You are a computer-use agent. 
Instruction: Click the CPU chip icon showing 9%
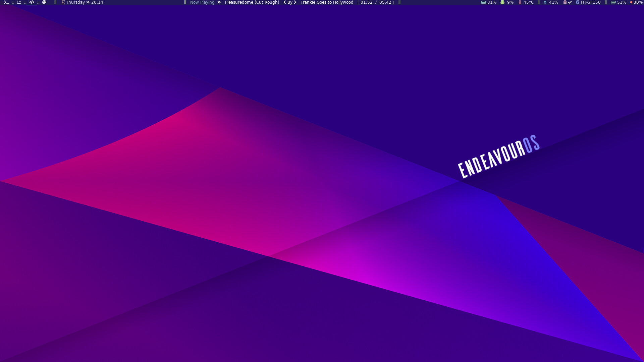[x=502, y=2]
